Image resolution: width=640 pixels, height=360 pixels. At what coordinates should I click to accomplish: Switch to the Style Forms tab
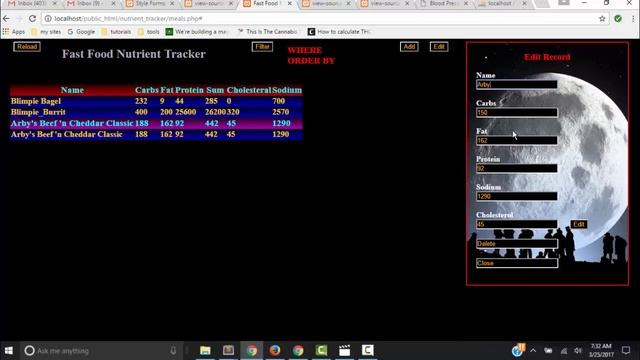149,4
